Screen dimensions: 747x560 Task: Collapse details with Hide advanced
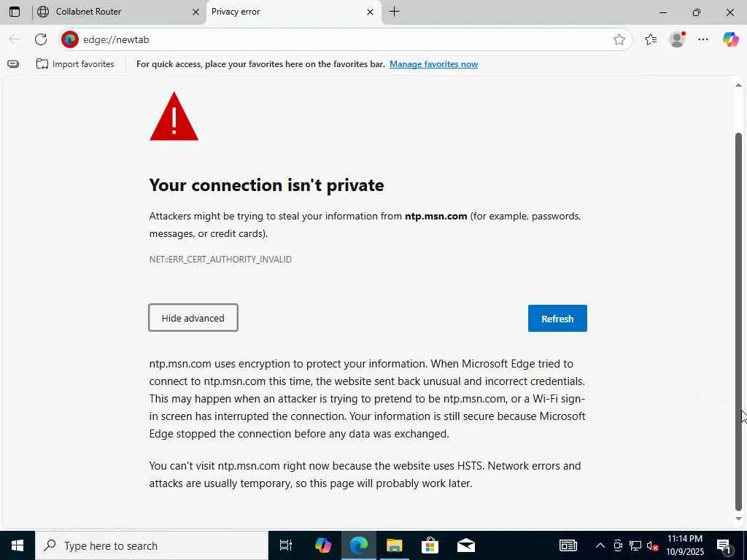click(193, 318)
